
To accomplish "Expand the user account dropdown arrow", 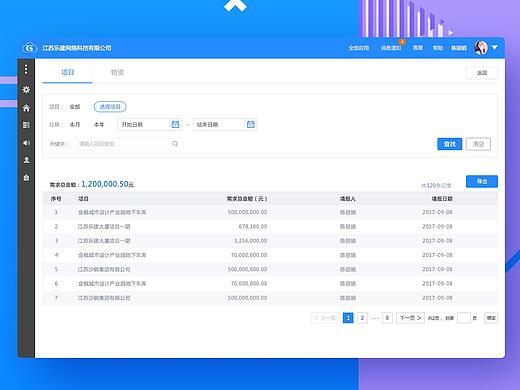I will (495, 48).
